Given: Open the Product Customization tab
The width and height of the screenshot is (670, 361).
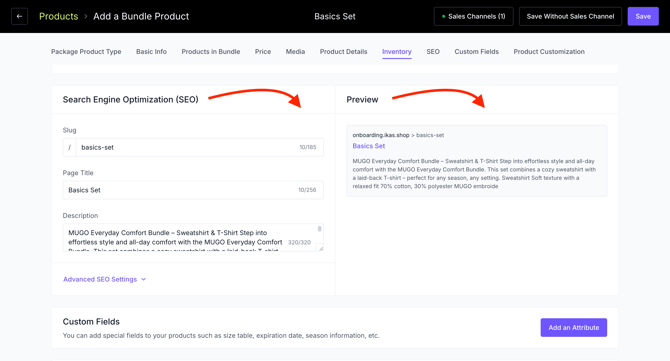Looking at the screenshot, I should click(x=549, y=52).
